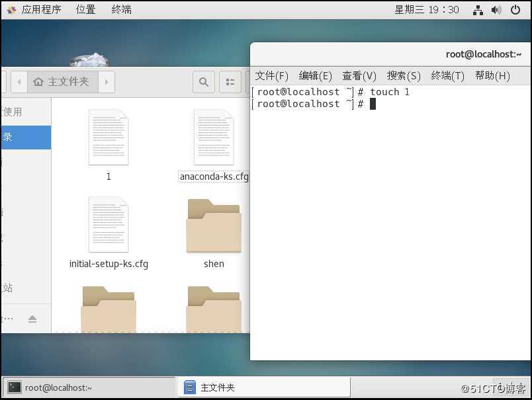Open the power button menu
The height and width of the screenshot is (400, 532).
point(515,10)
